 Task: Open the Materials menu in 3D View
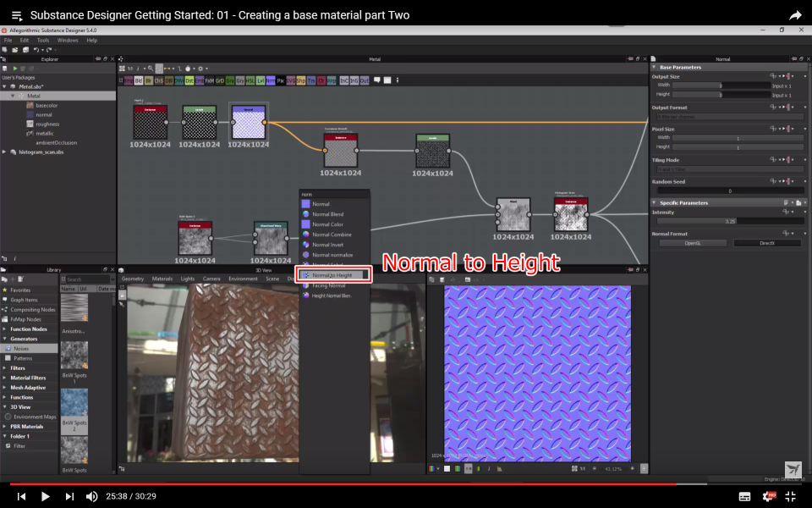tap(162, 279)
